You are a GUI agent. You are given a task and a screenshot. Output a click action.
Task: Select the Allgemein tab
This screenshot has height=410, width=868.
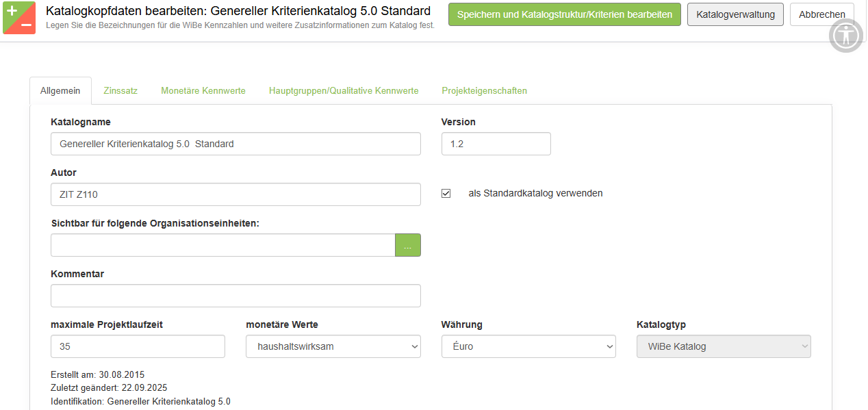[60, 91]
